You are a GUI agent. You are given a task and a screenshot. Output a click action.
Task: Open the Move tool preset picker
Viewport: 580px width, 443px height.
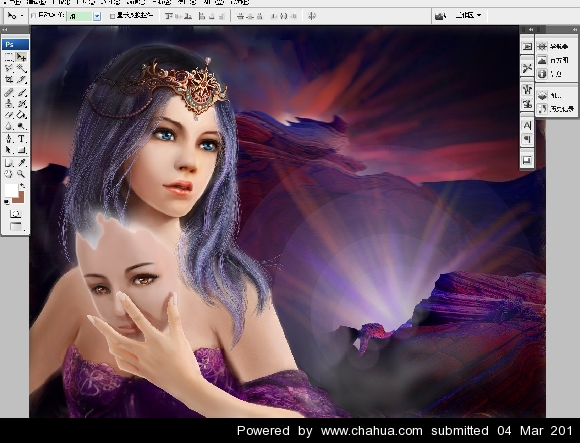coord(15,16)
